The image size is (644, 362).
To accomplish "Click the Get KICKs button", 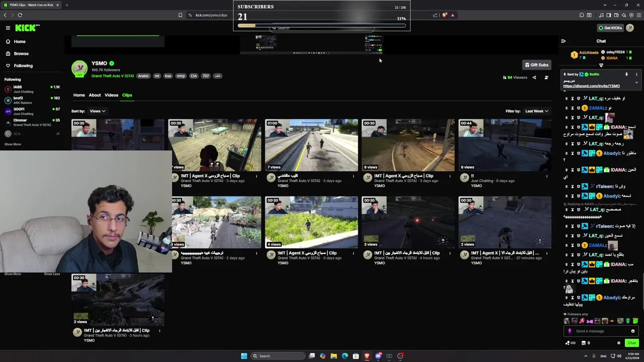I will (610, 28).
